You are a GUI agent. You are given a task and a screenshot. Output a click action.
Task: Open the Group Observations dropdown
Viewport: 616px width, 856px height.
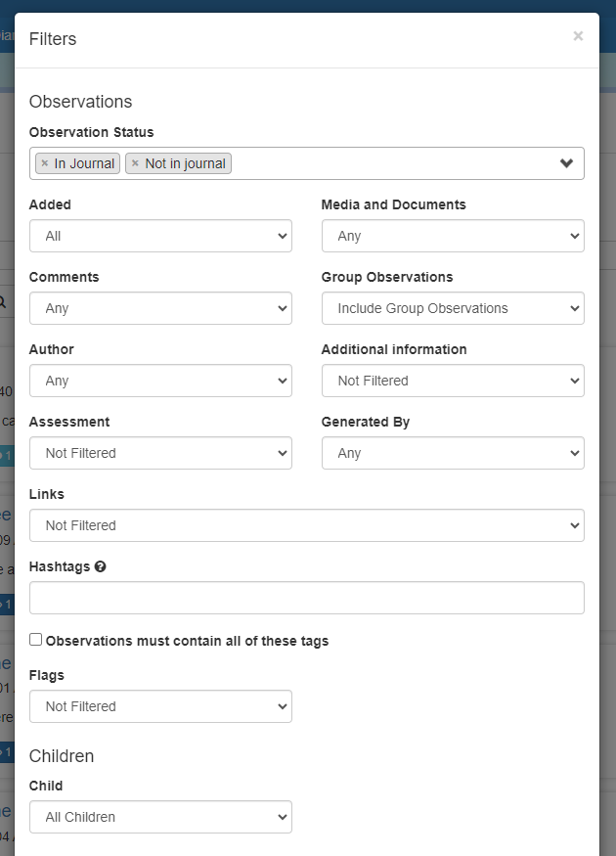click(x=453, y=308)
